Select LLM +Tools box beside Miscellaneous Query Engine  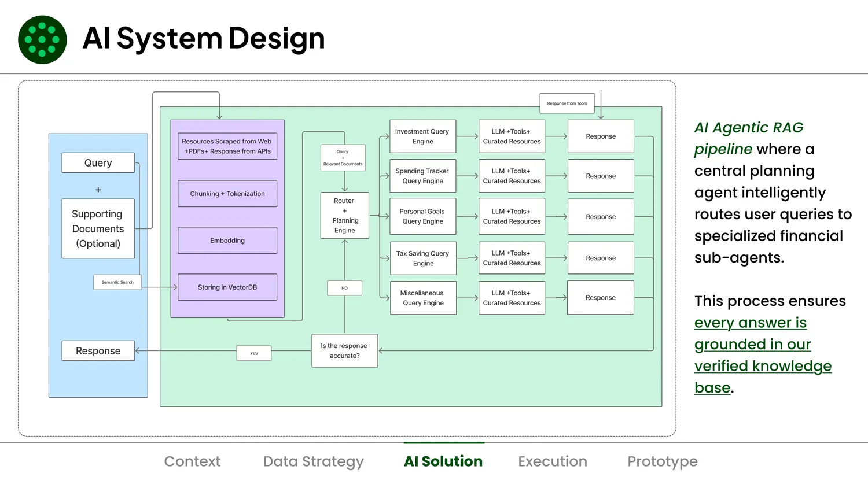pos(512,298)
